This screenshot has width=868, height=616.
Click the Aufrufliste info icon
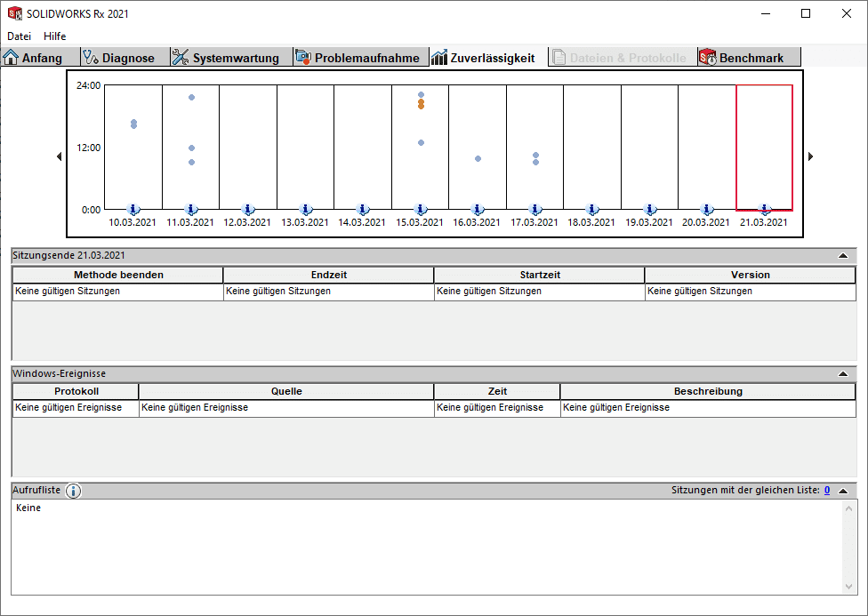pos(73,491)
